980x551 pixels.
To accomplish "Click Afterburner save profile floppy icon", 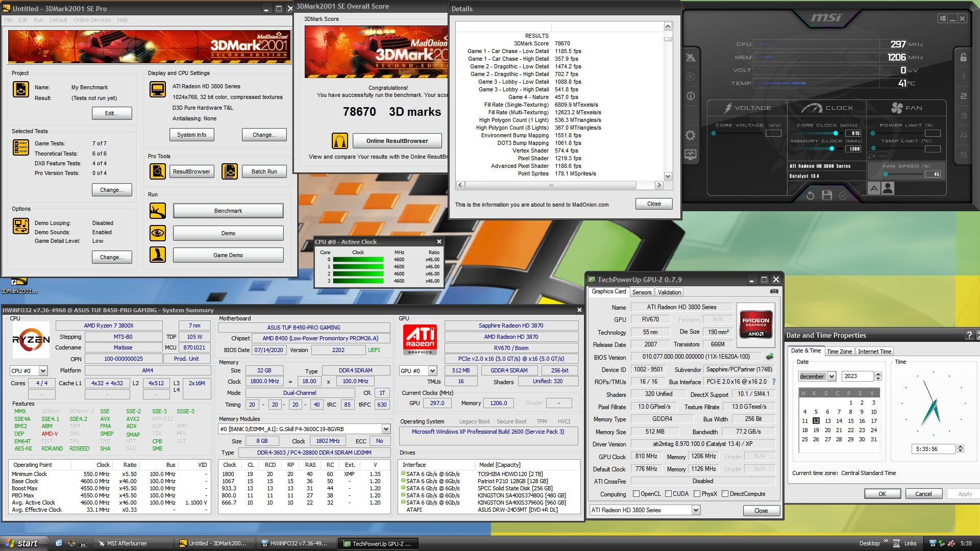I will point(827,195).
